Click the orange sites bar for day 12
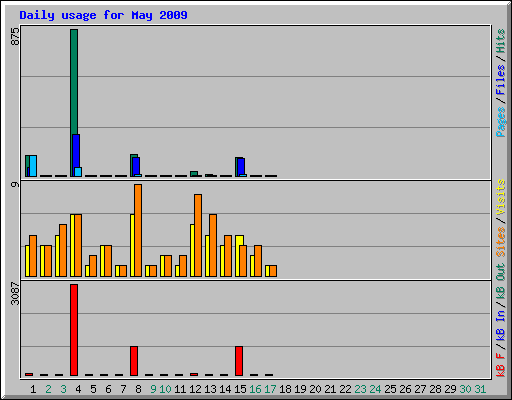 click(198, 235)
